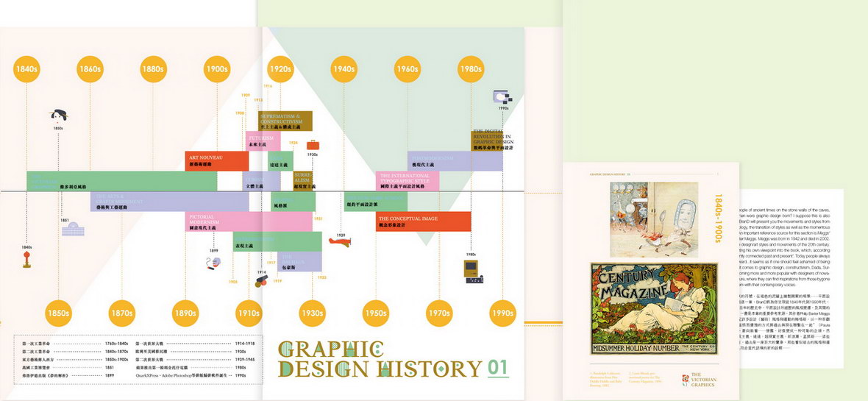Image resolution: width=868 pixels, height=401 pixels.
Task: Click the yellow 1924 year label
Action: (294, 143)
